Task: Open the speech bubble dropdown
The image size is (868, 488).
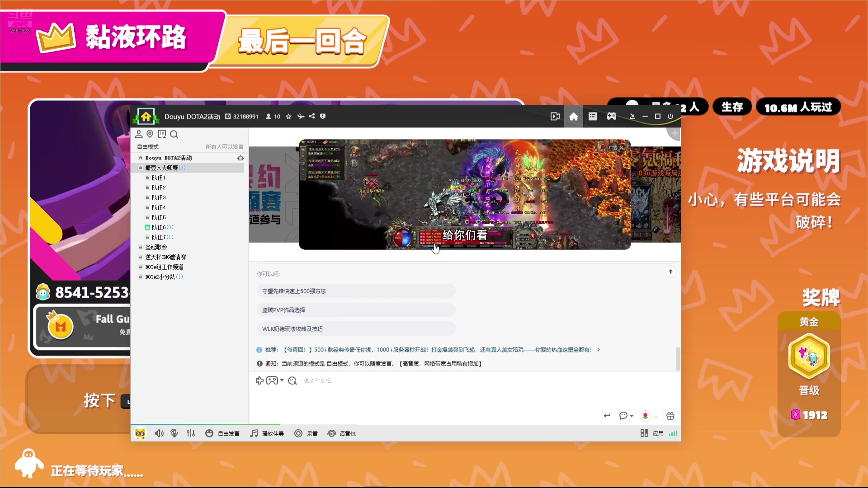Action: coord(626,416)
